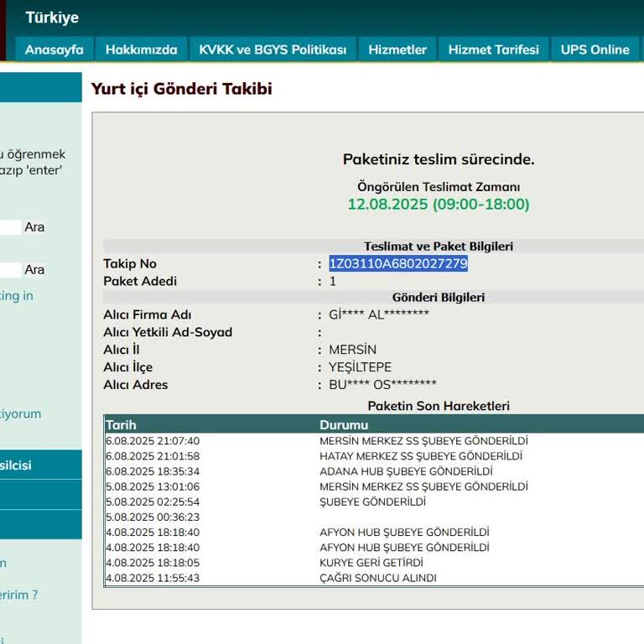
Task: Open the Anasayfa tab
Action: coord(54,49)
